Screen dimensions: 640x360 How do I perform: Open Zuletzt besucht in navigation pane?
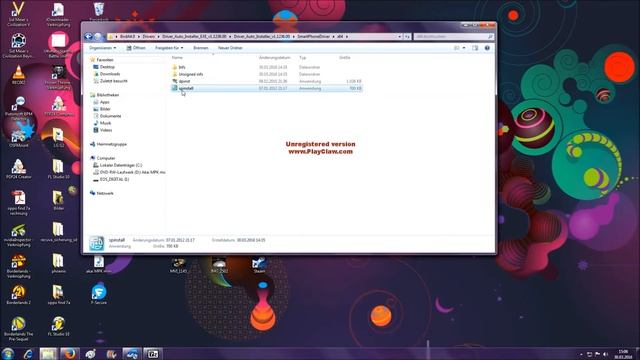(113, 81)
